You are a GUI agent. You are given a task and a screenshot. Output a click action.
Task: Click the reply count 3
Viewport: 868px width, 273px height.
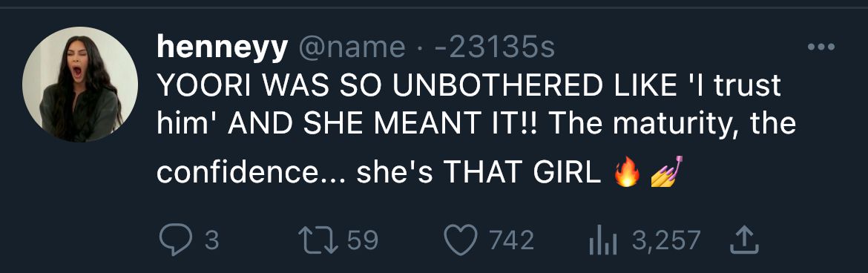coord(211,241)
